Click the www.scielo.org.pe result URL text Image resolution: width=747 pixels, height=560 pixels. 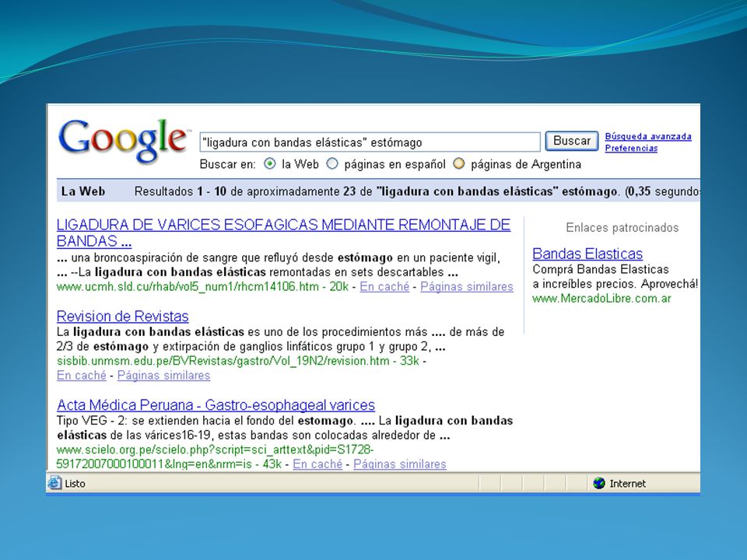point(215,457)
